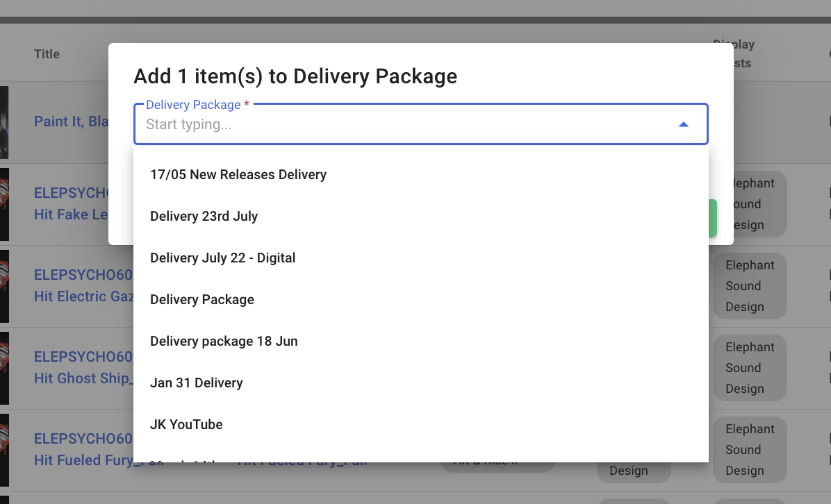Click Elephant Sound Design chip in Electric Gaz row
831x504 pixels.
click(x=749, y=286)
